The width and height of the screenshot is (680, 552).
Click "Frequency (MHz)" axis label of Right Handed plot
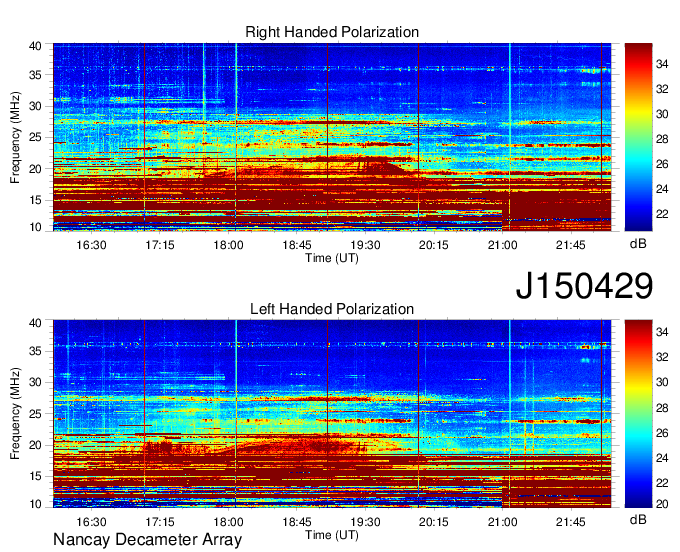pos(15,137)
